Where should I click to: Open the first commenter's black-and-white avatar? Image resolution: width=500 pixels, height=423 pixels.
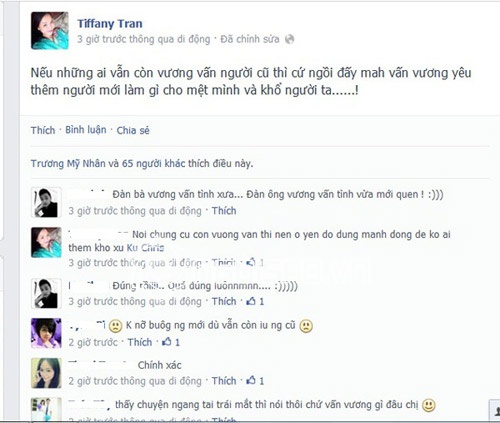click(x=46, y=202)
